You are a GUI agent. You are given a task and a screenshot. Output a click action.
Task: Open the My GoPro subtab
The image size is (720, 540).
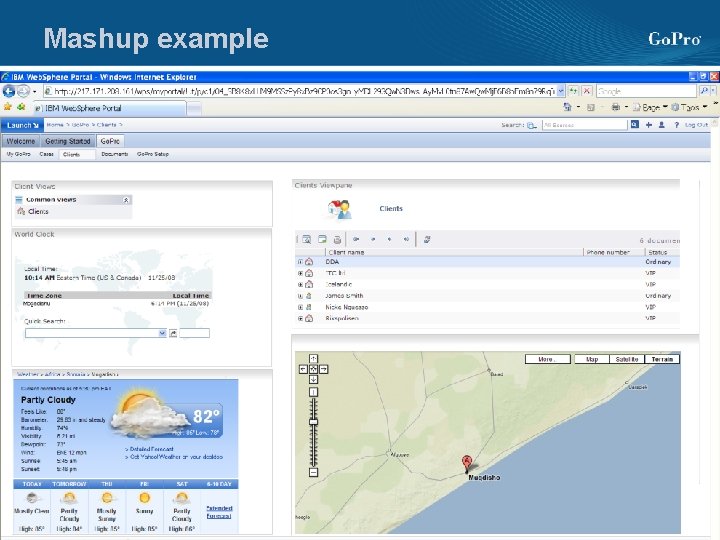[x=18, y=154]
